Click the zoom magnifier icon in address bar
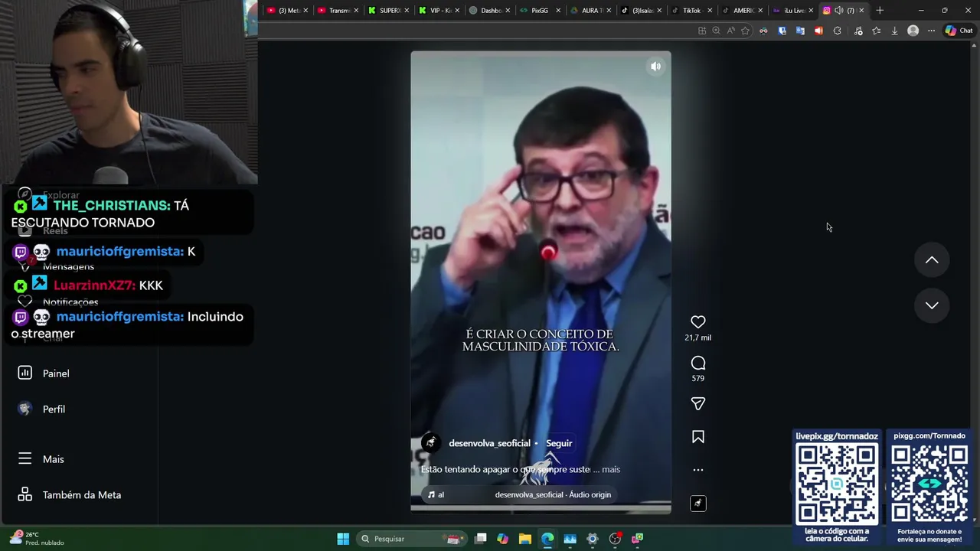980x551 pixels. (716, 31)
